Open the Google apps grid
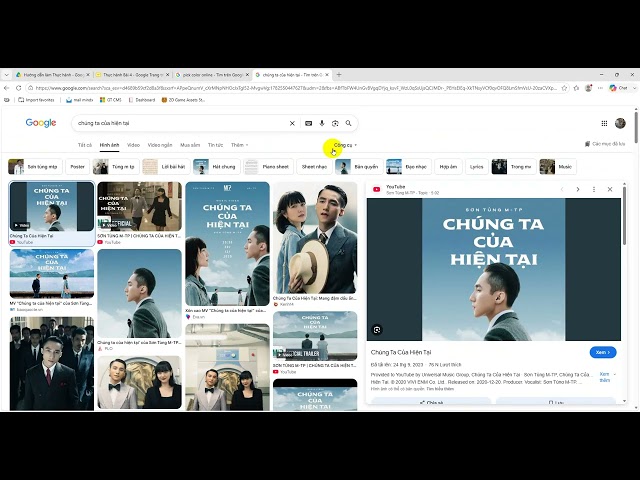Screen dimensions: 640x480 point(604,123)
